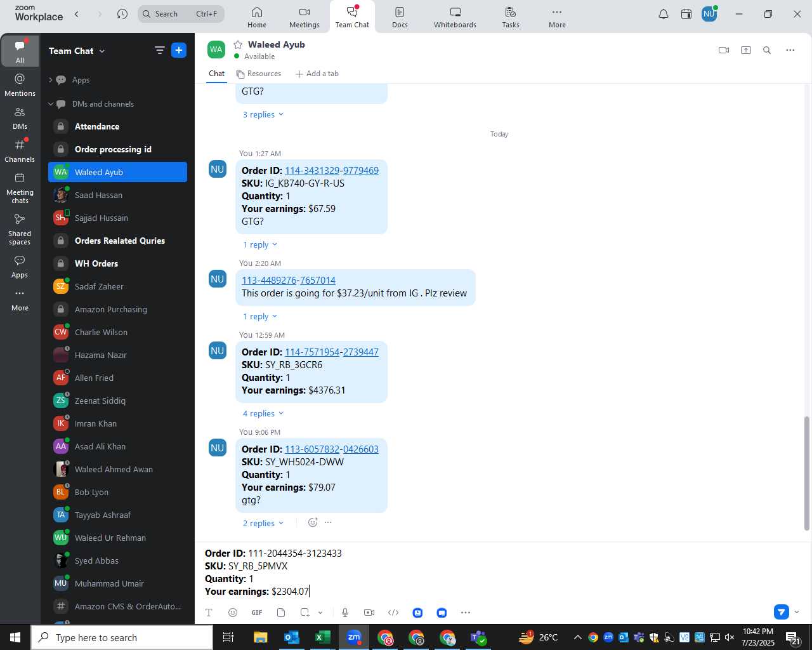Open Excel from Windows taskbar
The width and height of the screenshot is (812, 650).
pyautogui.click(x=322, y=637)
